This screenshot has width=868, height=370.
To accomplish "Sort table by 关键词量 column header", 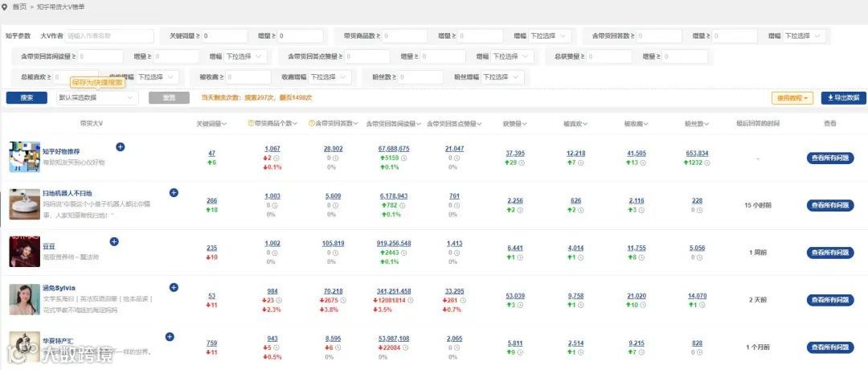I will coord(211,124).
